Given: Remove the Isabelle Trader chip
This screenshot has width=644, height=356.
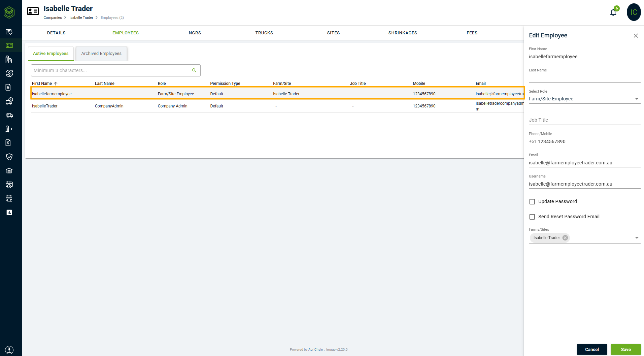Looking at the screenshot, I should (x=565, y=238).
